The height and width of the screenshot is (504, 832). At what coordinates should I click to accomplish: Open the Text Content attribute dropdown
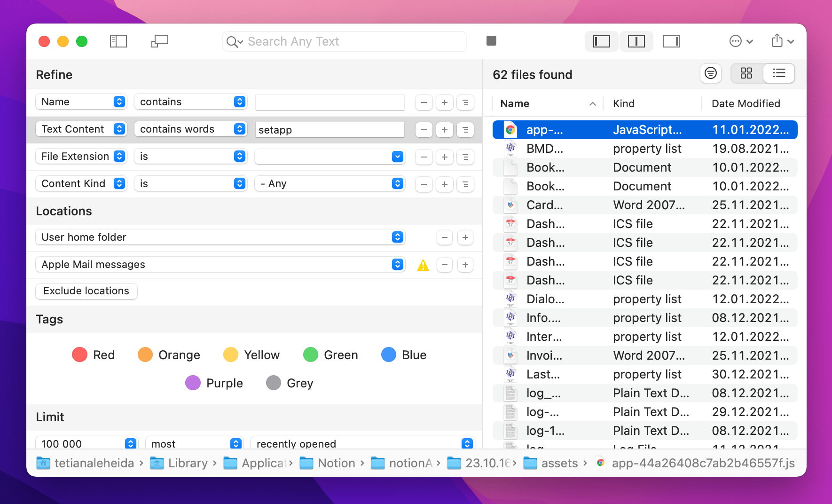[81, 129]
